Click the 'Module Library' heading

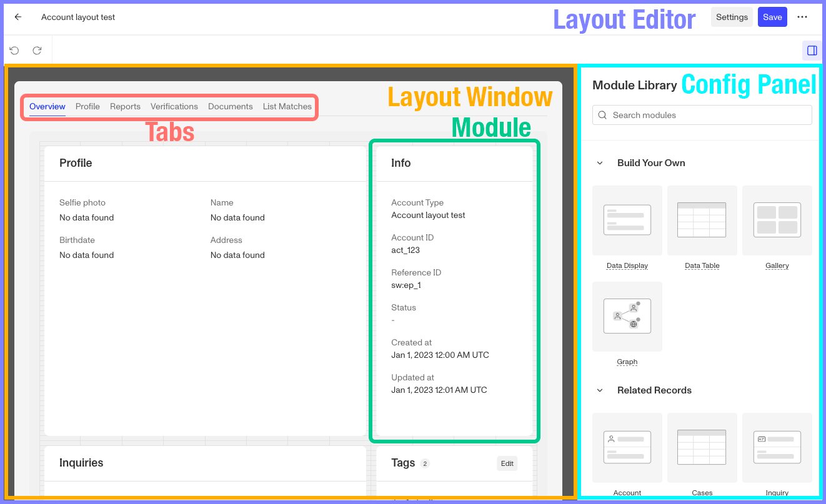pyautogui.click(x=635, y=85)
